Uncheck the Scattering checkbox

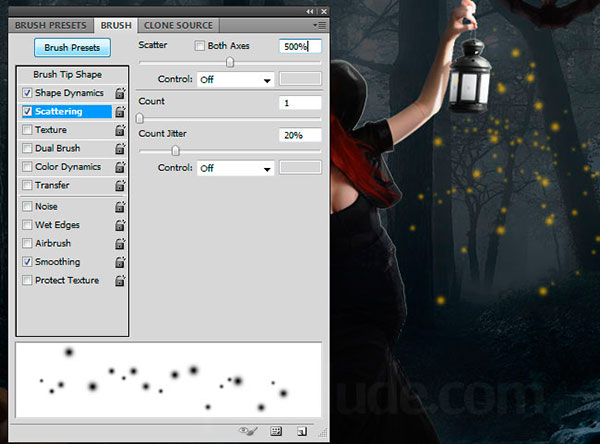coord(27,111)
